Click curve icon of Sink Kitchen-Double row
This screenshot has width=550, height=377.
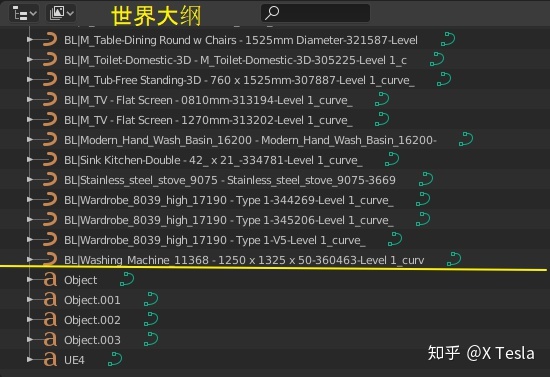(50, 160)
